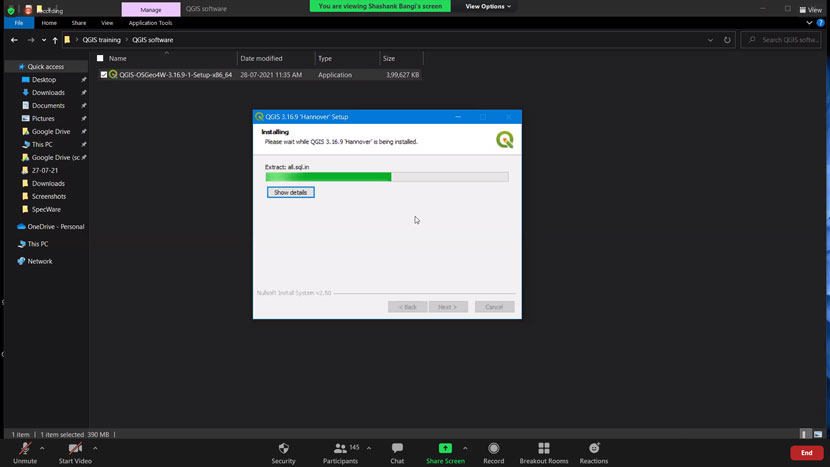Toggle the select-all checkbox in header

(x=100, y=58)
